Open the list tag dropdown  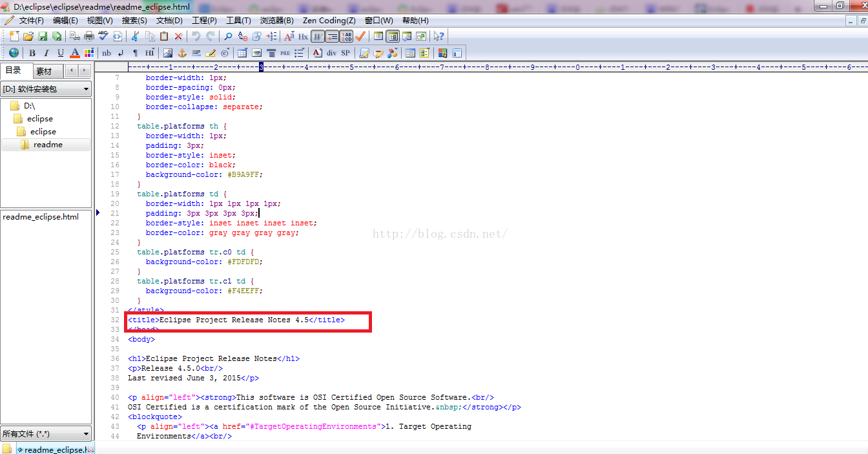300,53
